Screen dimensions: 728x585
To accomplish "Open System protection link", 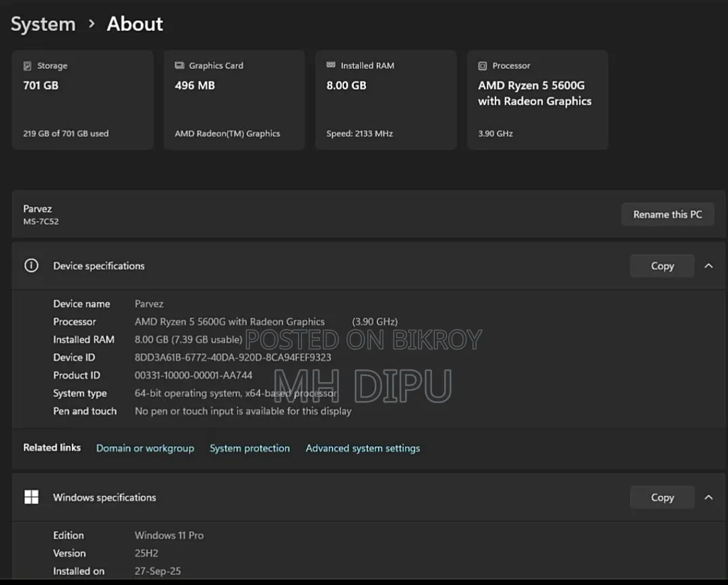I will point(250,448).
